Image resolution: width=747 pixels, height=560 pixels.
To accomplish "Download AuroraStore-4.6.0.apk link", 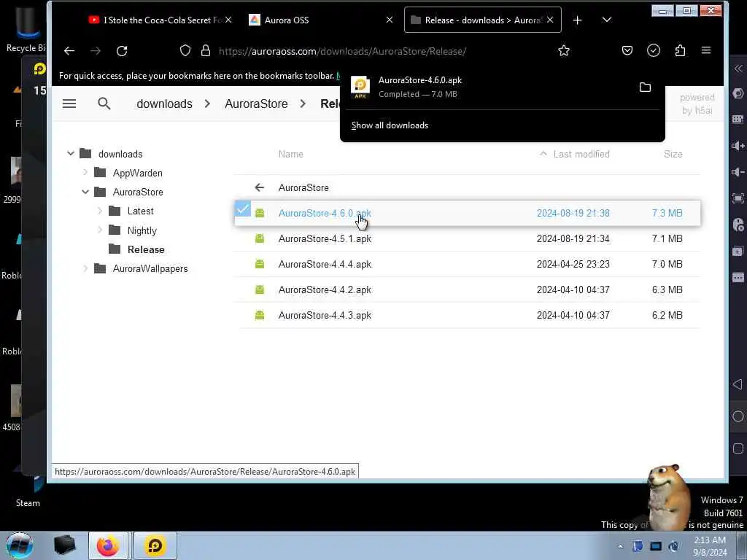I will (x=325, y=213).
